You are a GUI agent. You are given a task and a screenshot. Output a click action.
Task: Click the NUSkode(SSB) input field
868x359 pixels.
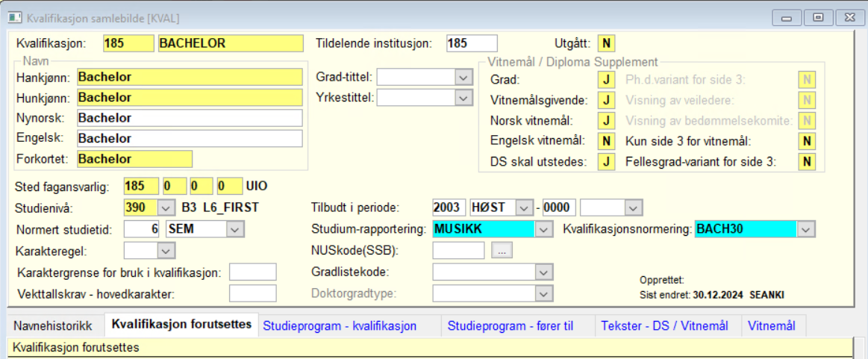(458, 251)
